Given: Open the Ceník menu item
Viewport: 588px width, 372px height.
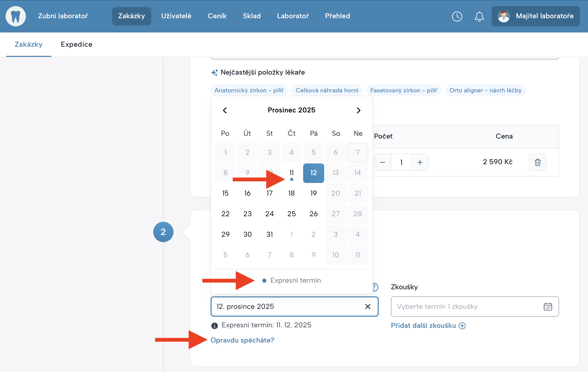Looking at the screenshot, I should [217, 16].
